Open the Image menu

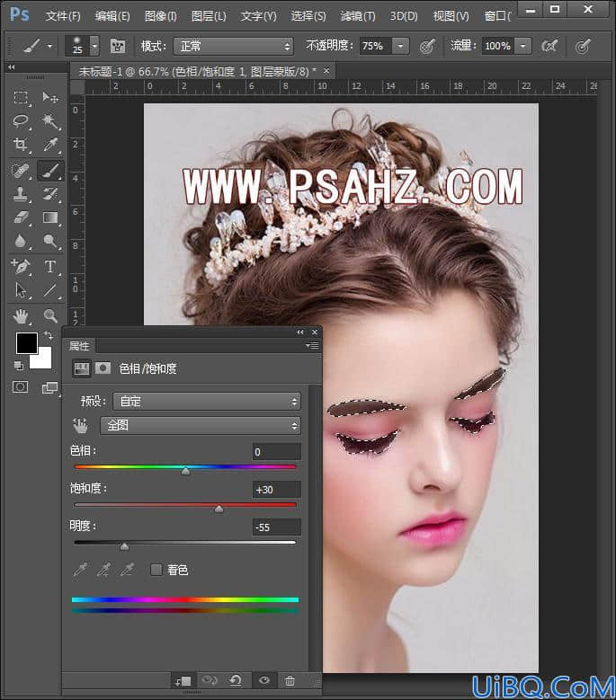click(x=160, y=16)
